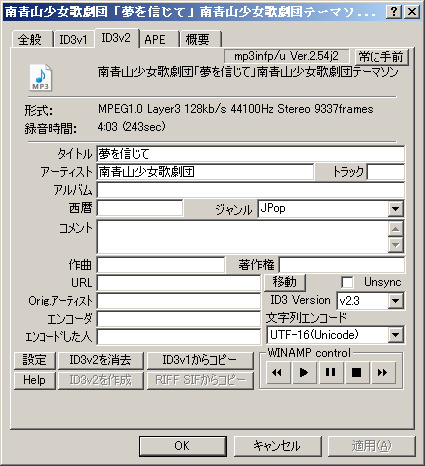Stop playback with WINAMP stop button
This screenshot has width=425, height=466.
[x=356, y=372]
